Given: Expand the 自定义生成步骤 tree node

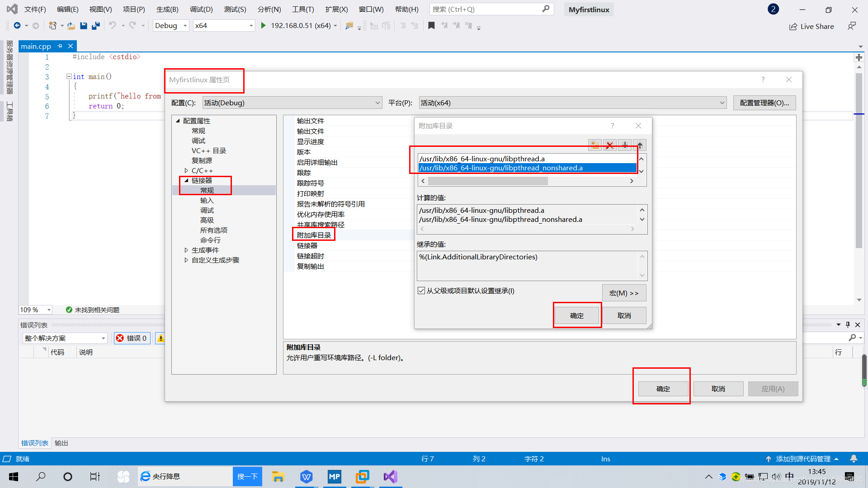Looking at the screenshot, I should click(186, 260).
